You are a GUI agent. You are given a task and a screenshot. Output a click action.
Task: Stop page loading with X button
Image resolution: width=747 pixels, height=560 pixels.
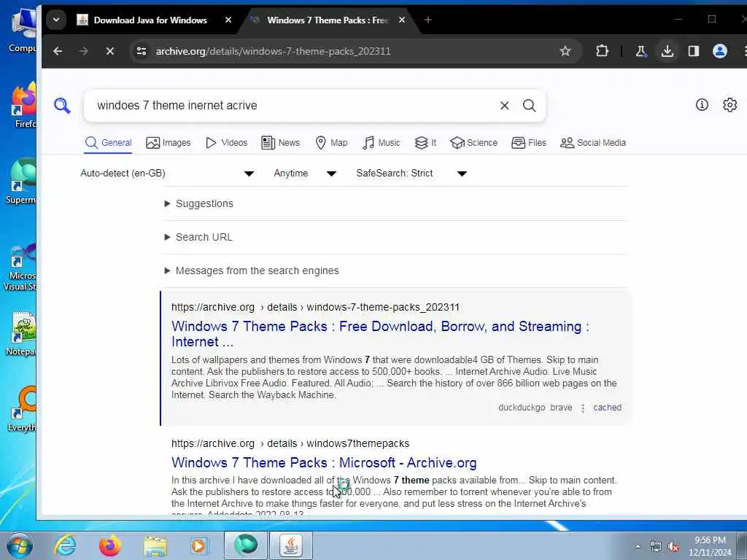click(110, 51)
